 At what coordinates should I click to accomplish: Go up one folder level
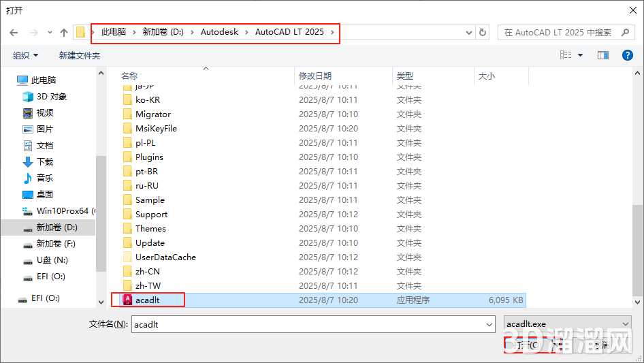pyautogui.click(x=64, y=33)
